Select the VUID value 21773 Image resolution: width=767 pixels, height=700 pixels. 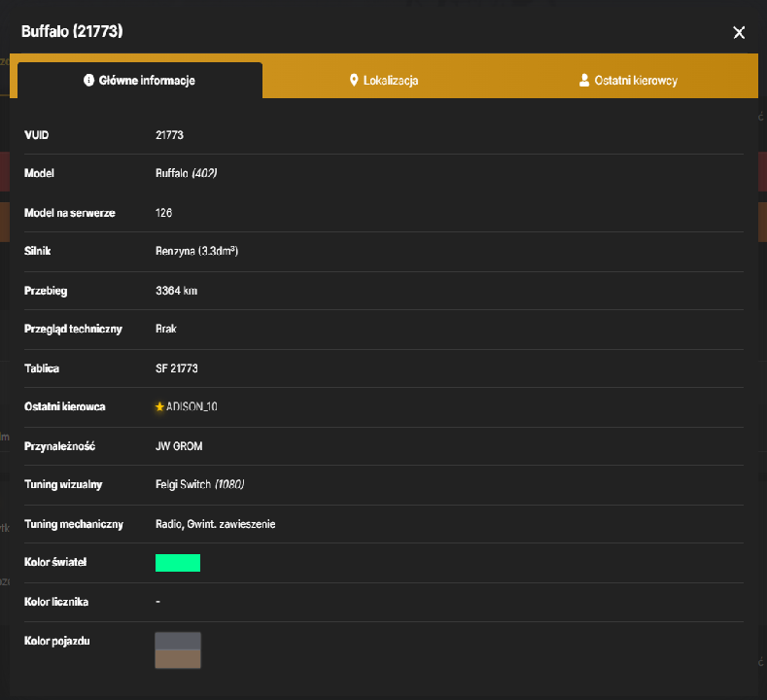tap(169, 135)
